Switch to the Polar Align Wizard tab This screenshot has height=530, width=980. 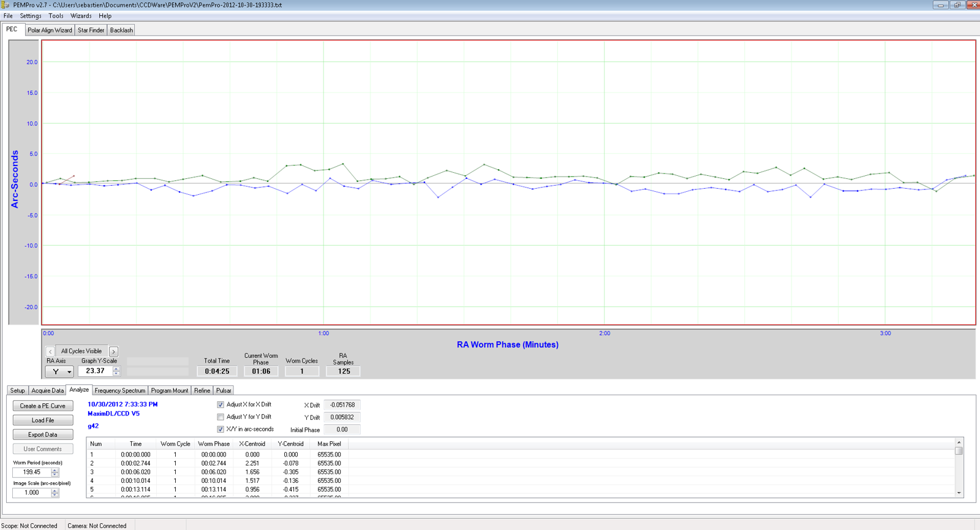[50, 30]
